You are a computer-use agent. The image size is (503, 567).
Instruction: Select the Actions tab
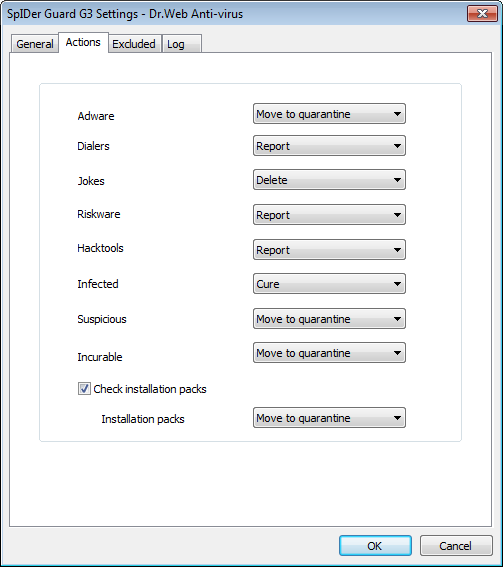(x=83, y=42)
